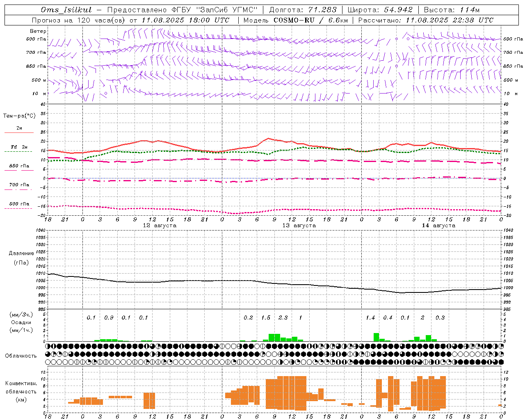Click the Давление pressure panel label
Screen dimensions: 525x420
(x=21, y=253)
